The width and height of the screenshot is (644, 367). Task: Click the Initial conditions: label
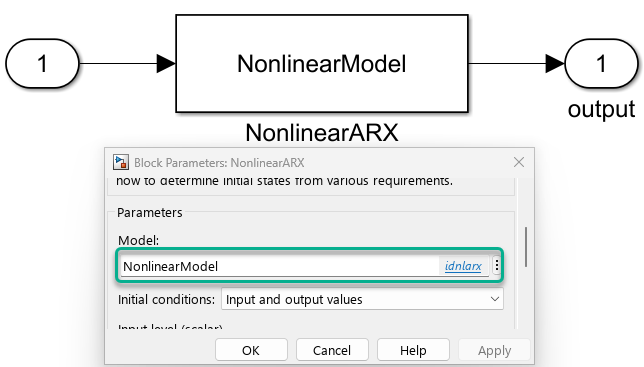point(166,300)
